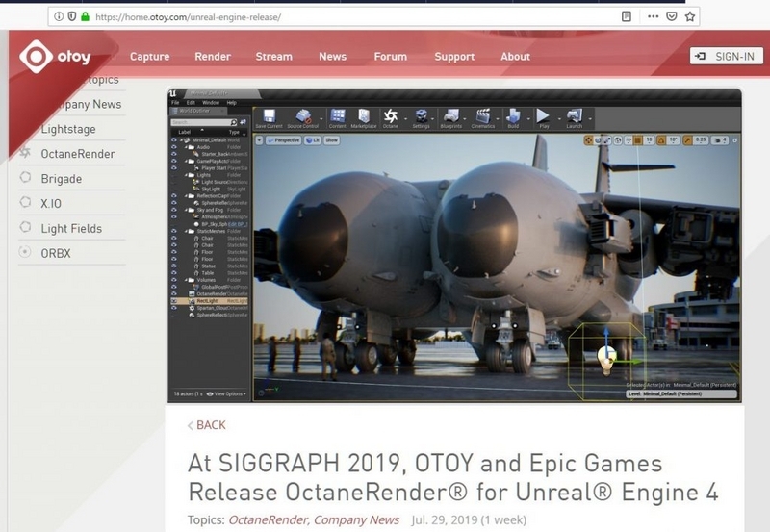The image size is (770, 532).
Task: Open the Window menu
Action: [211, 103]
